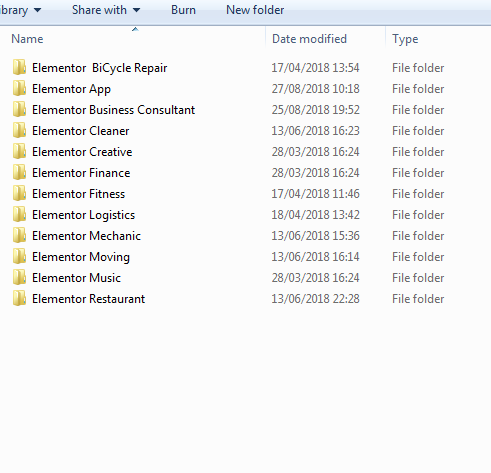Click the date 13/06/2018 16:14
The image size is (491, 473).
(x=315, y=257)
